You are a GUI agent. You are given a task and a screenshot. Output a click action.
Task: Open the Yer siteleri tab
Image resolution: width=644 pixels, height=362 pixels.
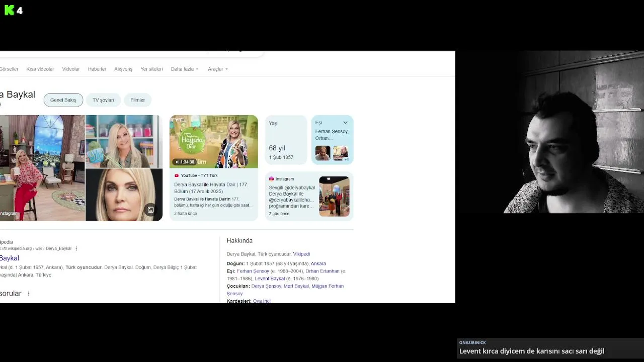(x=151, y=69)
